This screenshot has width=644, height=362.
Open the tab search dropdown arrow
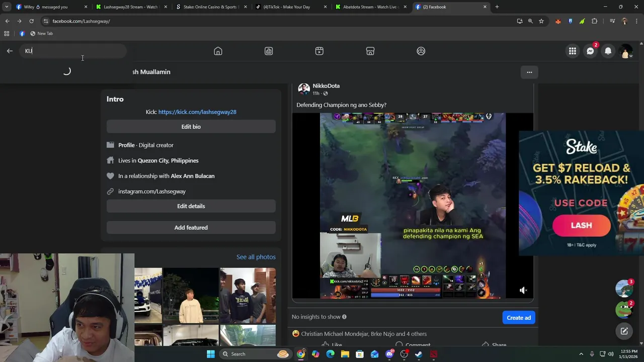7,7
